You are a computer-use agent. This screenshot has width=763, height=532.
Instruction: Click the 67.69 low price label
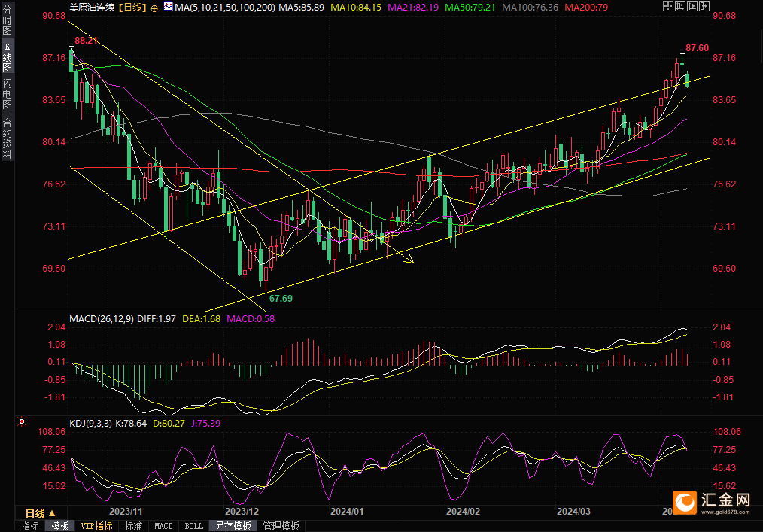[x=281, y=299]
